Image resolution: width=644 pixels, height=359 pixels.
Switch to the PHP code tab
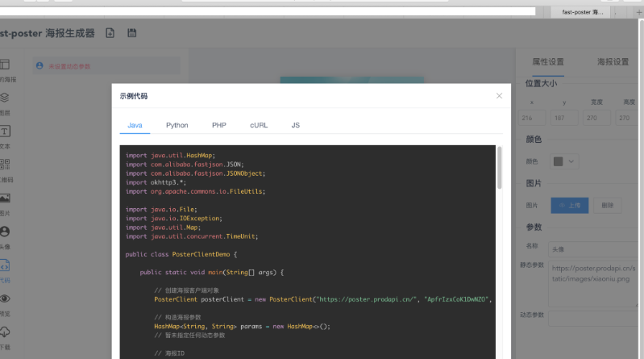click(219, 125)
